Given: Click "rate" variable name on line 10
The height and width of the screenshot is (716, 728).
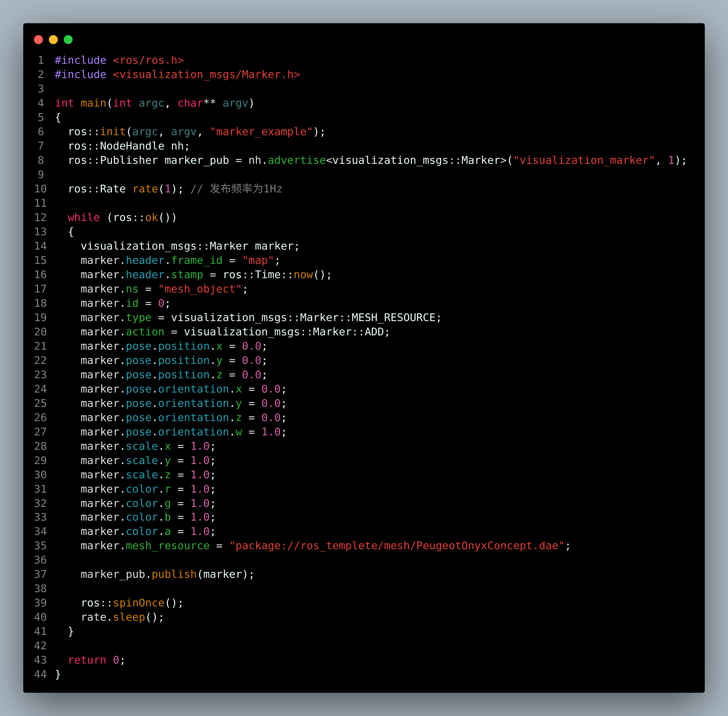Looking at the screenshot, I should pos(145,189).
